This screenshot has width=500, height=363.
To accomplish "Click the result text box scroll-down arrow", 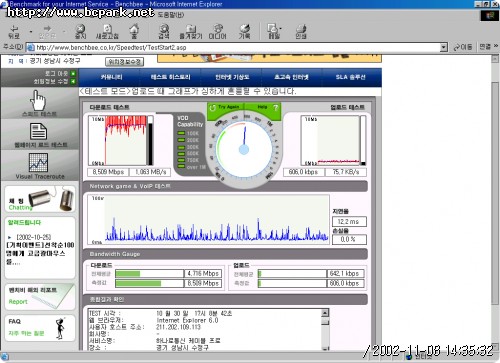I will (325, 348).
